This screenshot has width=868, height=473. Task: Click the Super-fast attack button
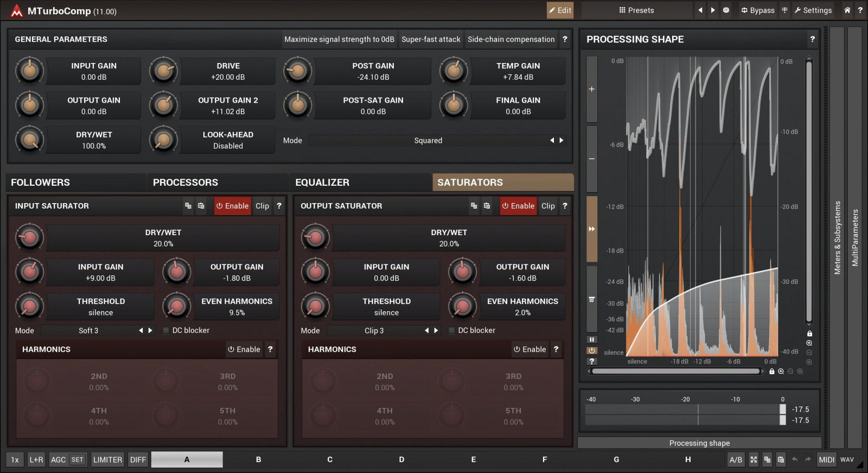(431, 39)
